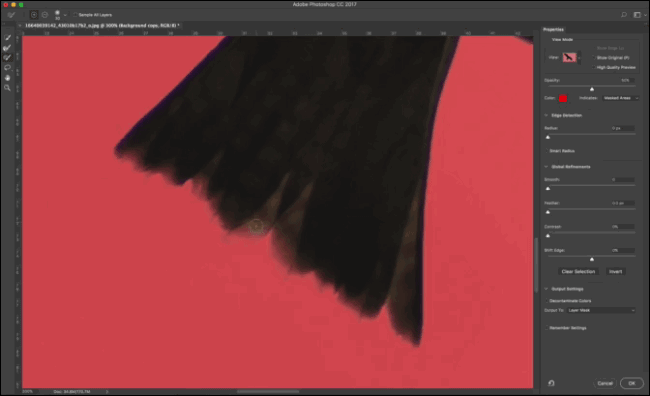The image size is (650, 396).
Task: Collapse the Edge Detection section
Action: (x=546, y=115)
